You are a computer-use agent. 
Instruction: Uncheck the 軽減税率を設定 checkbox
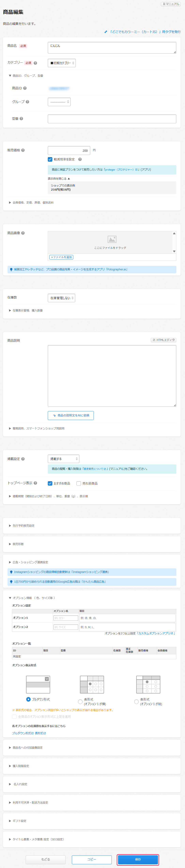click(x=50, y=159)
